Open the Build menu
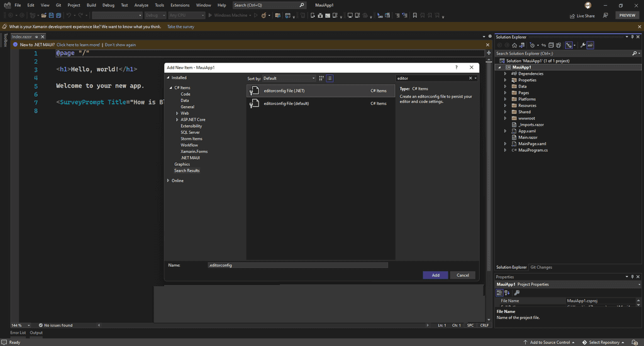The image size is (644, 346). [x=91, y=5]
